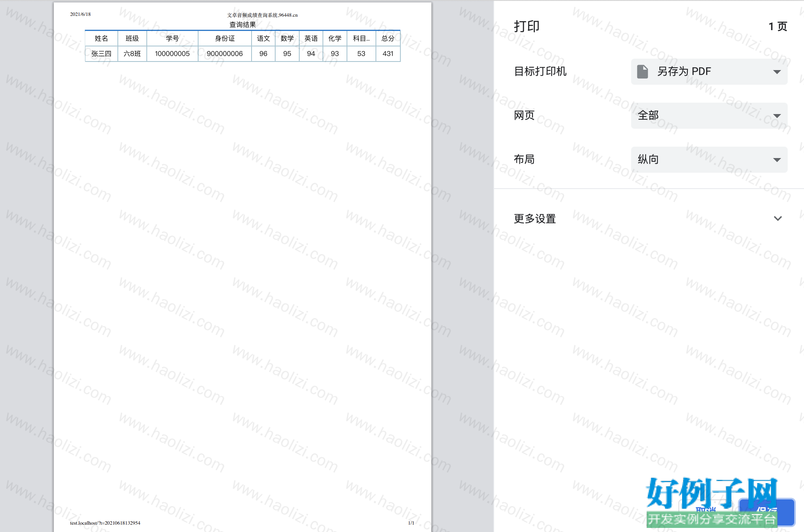Click the page header date 2021/6/18
Screen dimensions: 804x532
click(80, 14)
